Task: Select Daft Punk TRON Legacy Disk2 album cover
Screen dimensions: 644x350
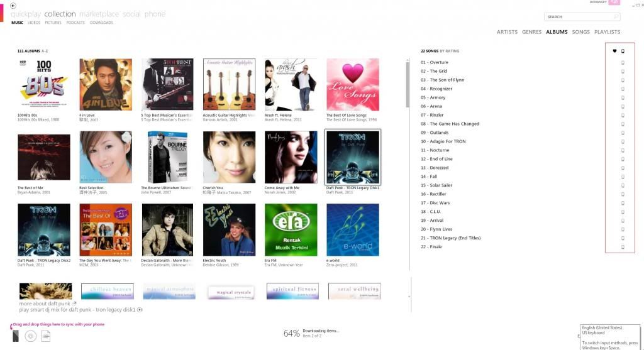Action: [44, 230]
